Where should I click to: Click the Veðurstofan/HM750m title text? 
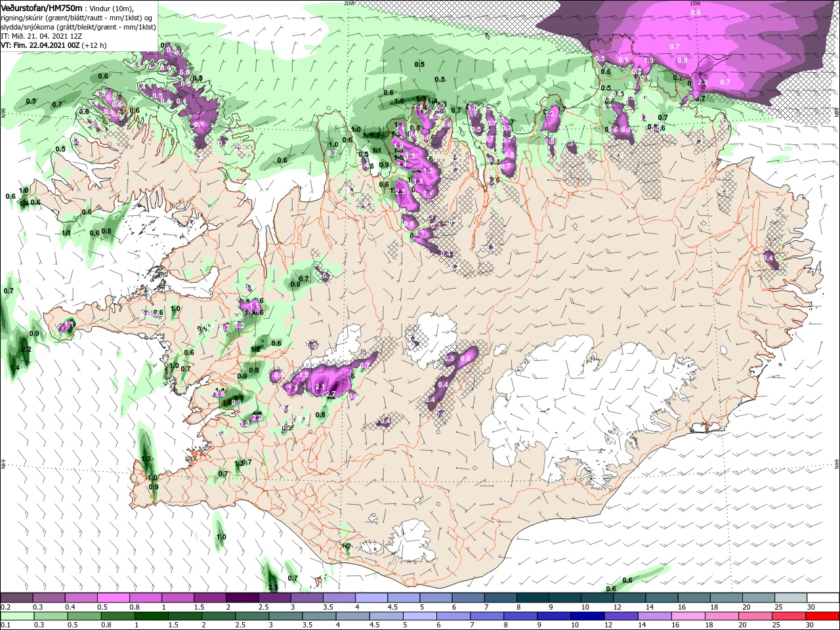[41, 8]
